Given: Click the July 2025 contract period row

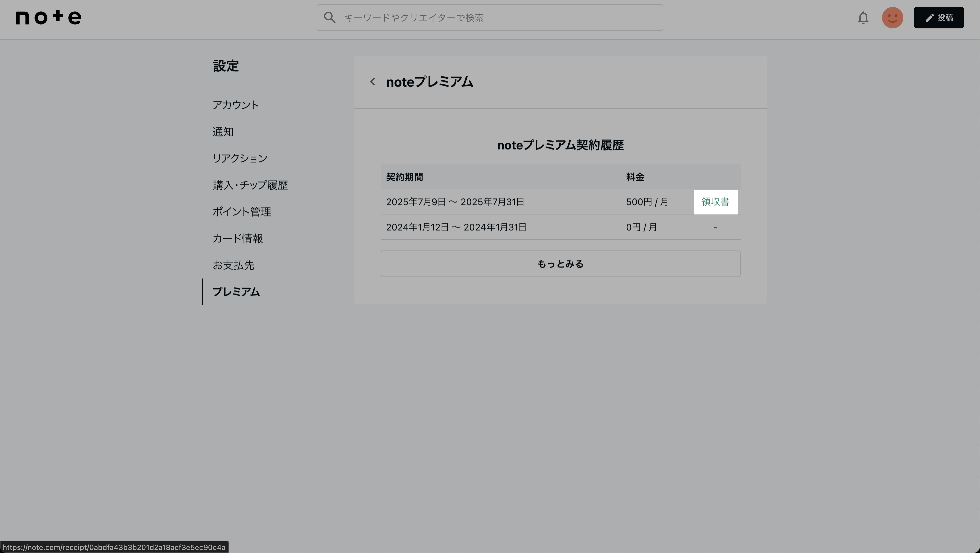Looking at the screenshot, I should pyautogui.click(x=455, y=202).
